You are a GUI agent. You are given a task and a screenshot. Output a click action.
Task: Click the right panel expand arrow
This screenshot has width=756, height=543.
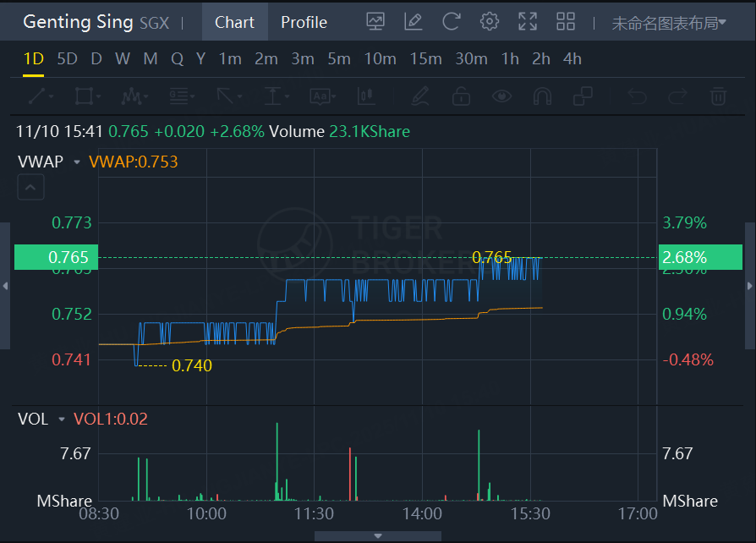click(x=749, y=287)
